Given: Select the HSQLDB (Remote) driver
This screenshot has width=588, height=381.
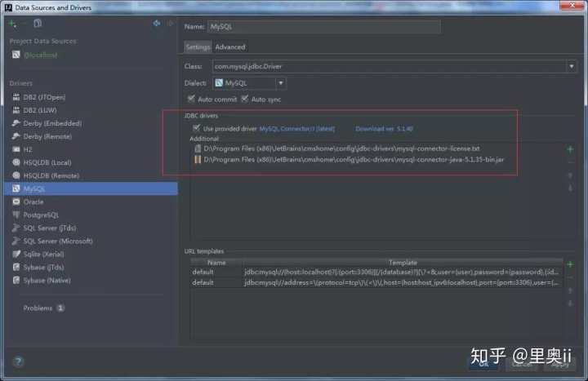Looking at the screenshot, I should 51,175.
